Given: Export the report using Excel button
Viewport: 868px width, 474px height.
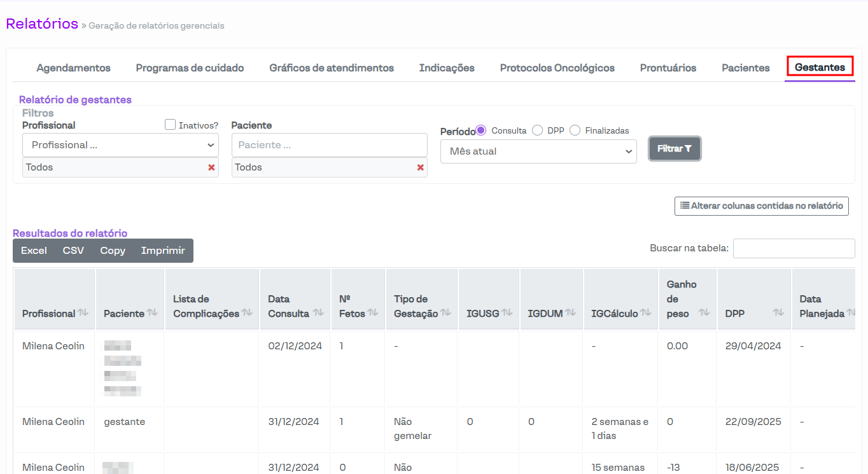Looking at the screenshot, I should pyautogui.click(x=34, y=251).
